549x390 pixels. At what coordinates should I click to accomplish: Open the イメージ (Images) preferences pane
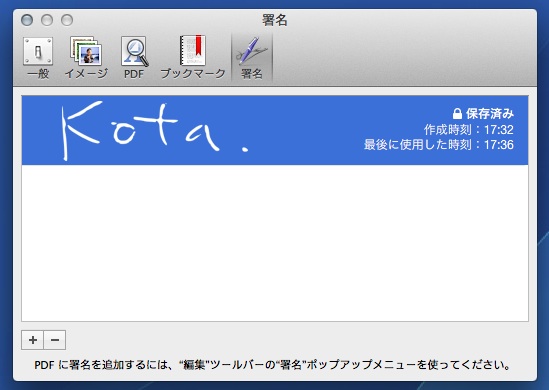tap(86, 58)
